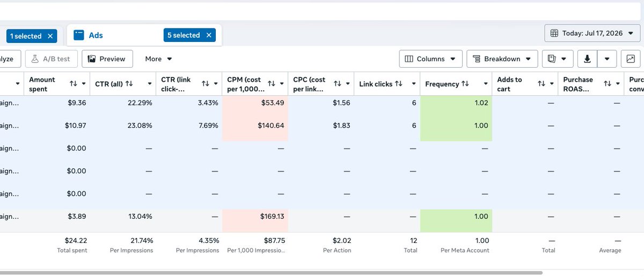Screen dimensions: 644x279
Task: Open Adds to cart column menu
Action: point(552,84)
